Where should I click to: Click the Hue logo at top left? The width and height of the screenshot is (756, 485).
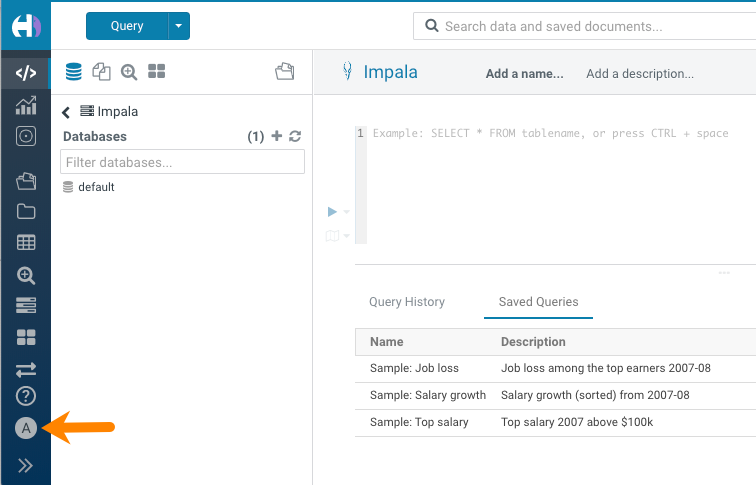point(26,27)
